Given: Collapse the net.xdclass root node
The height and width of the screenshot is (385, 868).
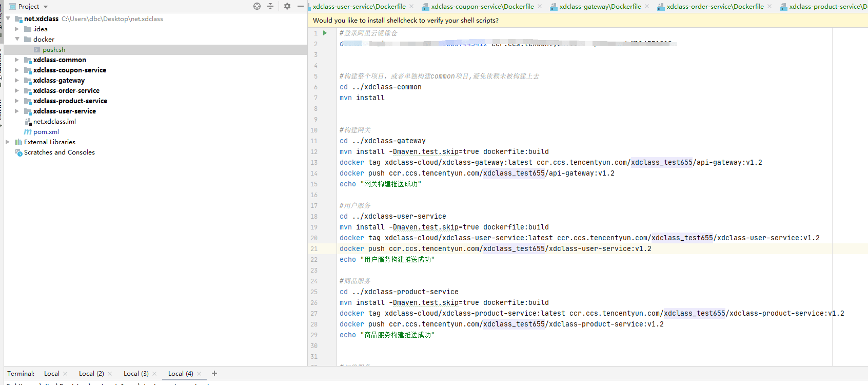Looking at the screenshot, I should pyautogui.click(x=8, y=19).
